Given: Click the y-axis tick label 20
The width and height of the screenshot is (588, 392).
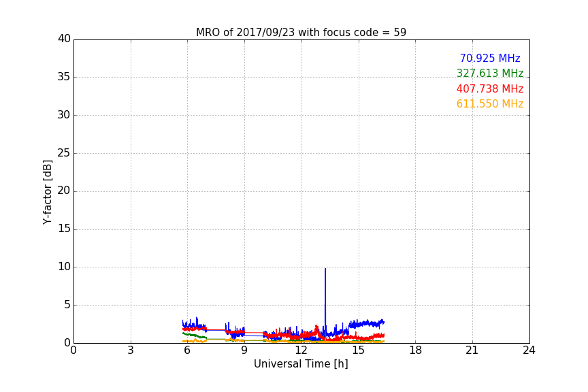Looking at the screenshot, I should (x=64, y=191).
